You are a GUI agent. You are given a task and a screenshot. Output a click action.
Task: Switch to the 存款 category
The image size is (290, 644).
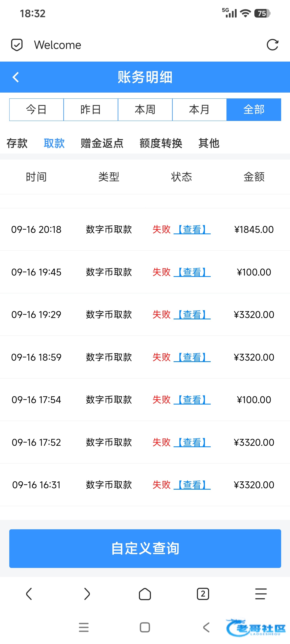17,143
